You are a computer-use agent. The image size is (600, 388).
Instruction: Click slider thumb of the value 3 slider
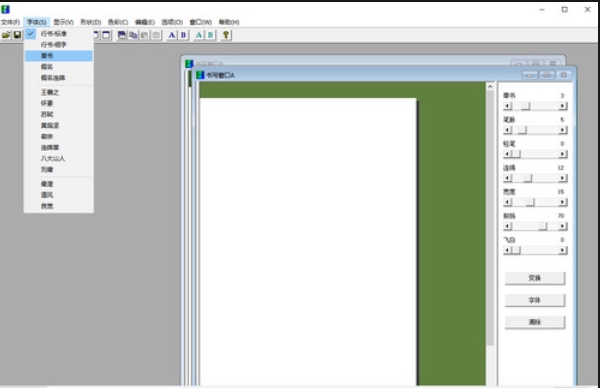(x=526, y=106)
